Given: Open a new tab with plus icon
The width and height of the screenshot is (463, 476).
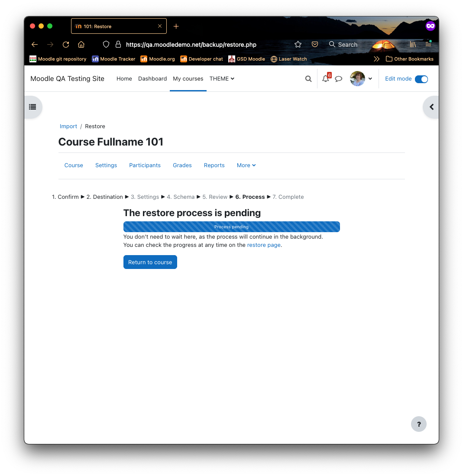Looking at the screenshot, I should [176, 26].
